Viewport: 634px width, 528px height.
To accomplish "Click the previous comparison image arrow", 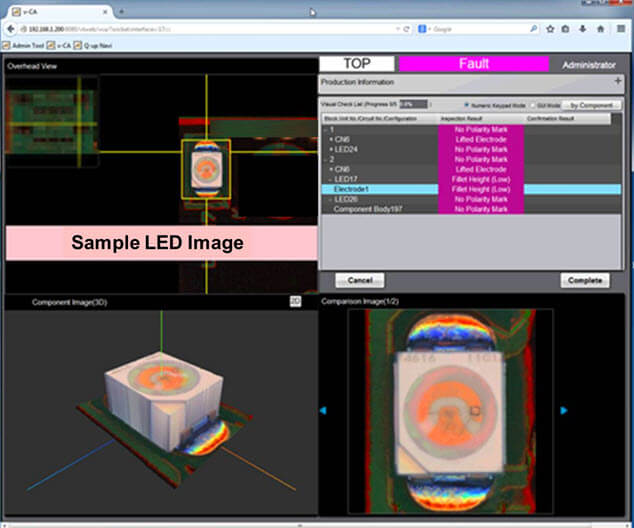I will point(322,410).
